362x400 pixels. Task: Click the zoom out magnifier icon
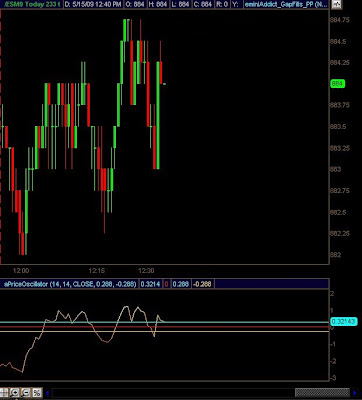[x=26, y=392]
